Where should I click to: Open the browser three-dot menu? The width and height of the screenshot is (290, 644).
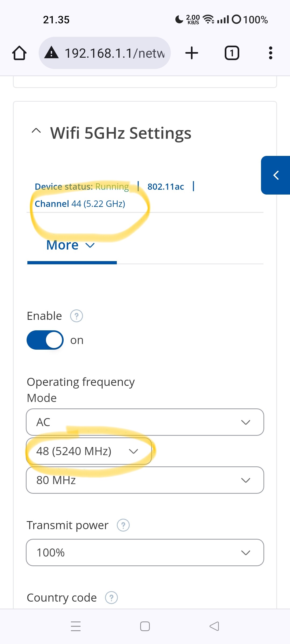[270, 53]
